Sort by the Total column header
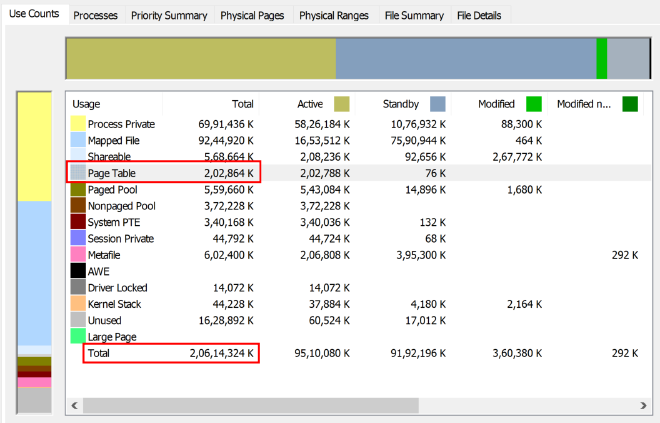Viewport: 660px width, 423px height. (242, 104)
